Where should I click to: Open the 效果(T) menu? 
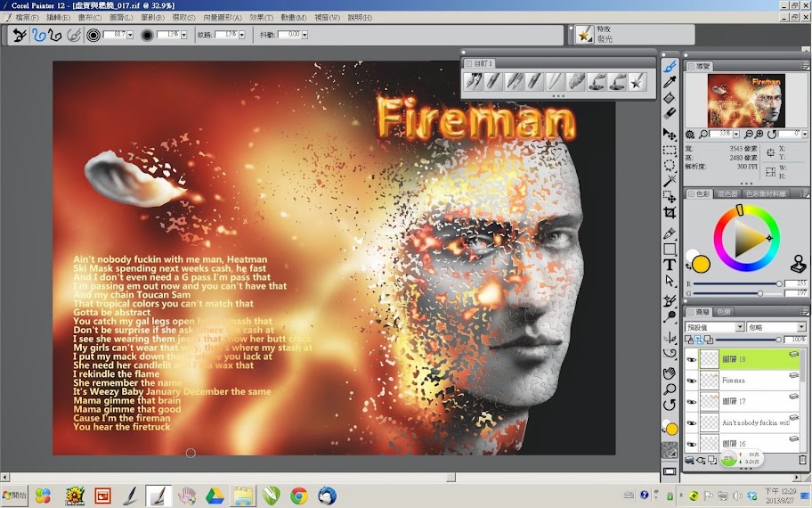point(261,18)
